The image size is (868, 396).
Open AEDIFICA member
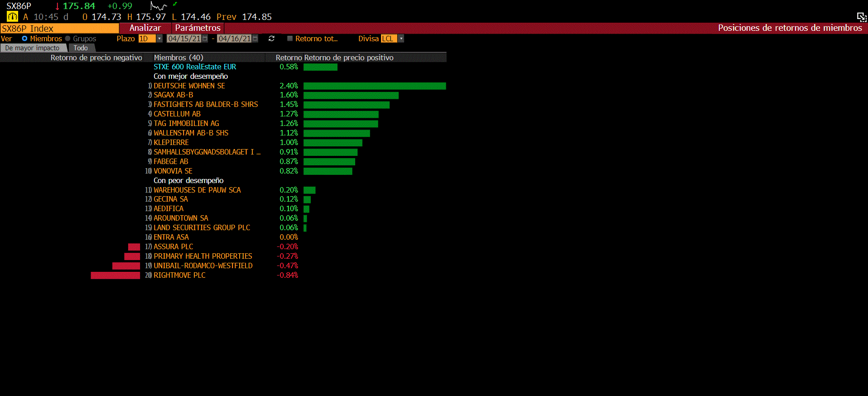click(169, 208)
